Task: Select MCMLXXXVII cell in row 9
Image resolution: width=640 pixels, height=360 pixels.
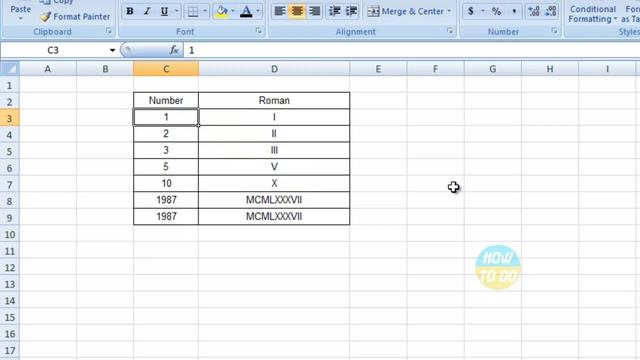Action: point(274,216)
